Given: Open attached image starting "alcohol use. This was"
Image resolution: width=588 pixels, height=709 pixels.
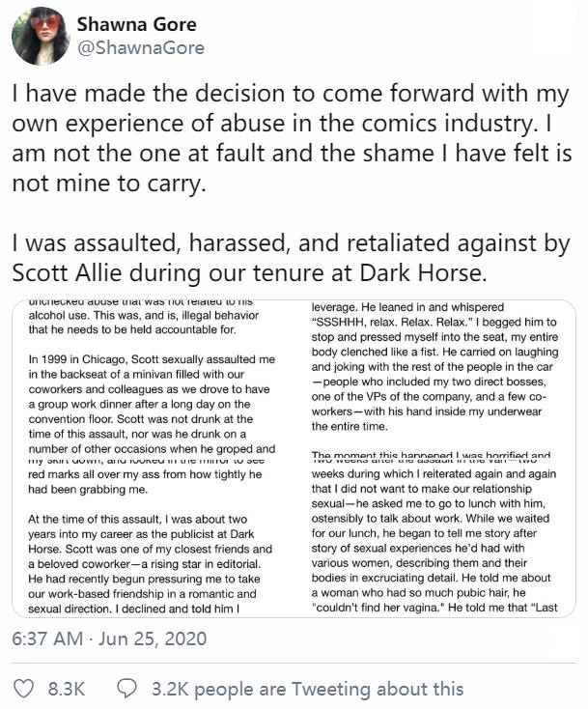Looking at the screenshot, I should pyautogui.click(x=153, y=379).
